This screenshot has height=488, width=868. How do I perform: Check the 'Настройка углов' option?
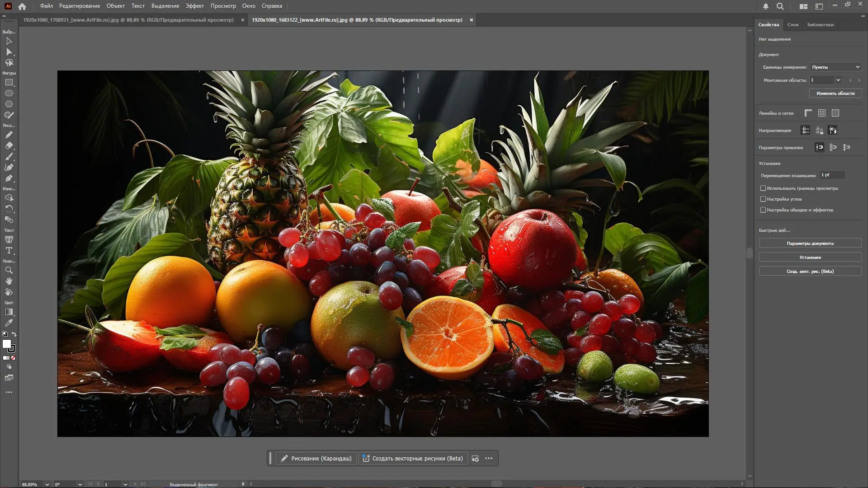point(763,199)
